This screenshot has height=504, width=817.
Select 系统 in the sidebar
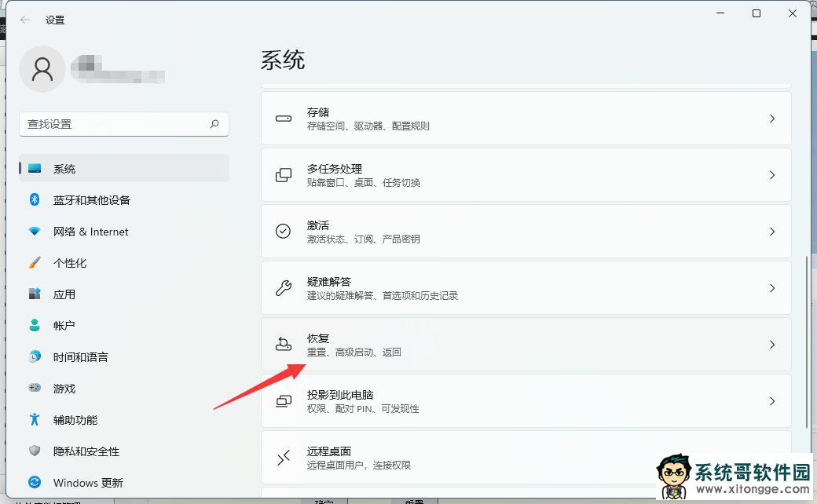[x=124, y=168]
